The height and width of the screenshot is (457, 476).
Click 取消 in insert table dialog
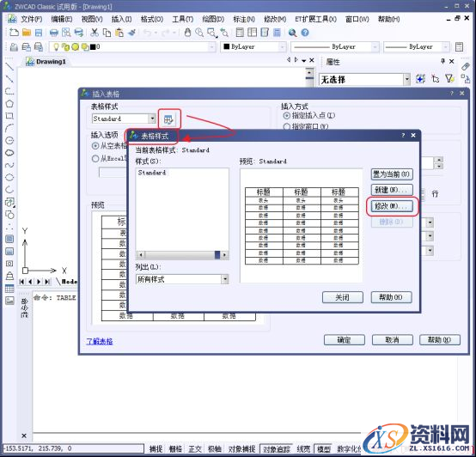[x=392, y=340]
